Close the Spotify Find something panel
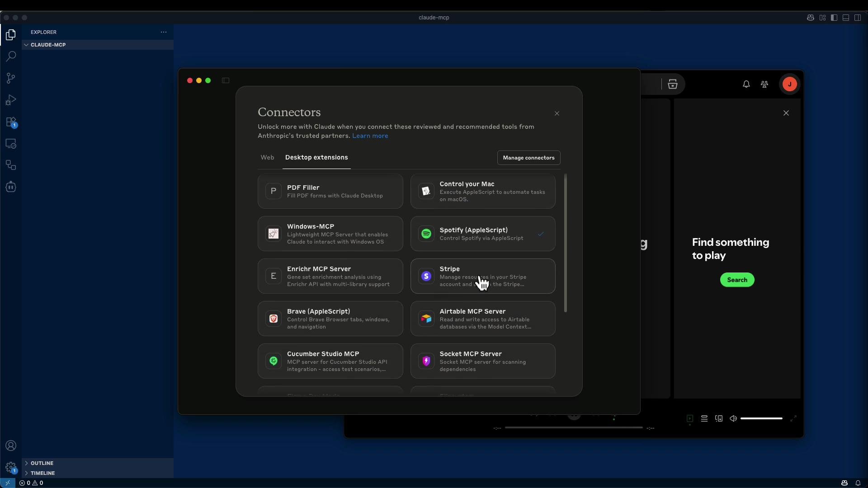Image resolution: width=868 pixels, height=488 pixels. tap(786, 113)
